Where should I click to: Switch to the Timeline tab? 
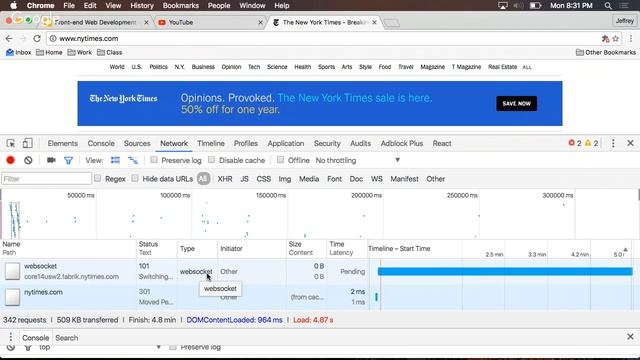211,143
